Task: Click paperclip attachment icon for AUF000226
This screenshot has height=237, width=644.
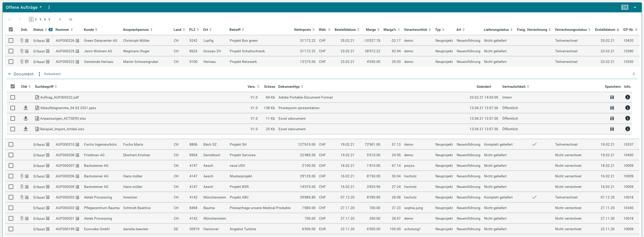Action: click(22, 40)
